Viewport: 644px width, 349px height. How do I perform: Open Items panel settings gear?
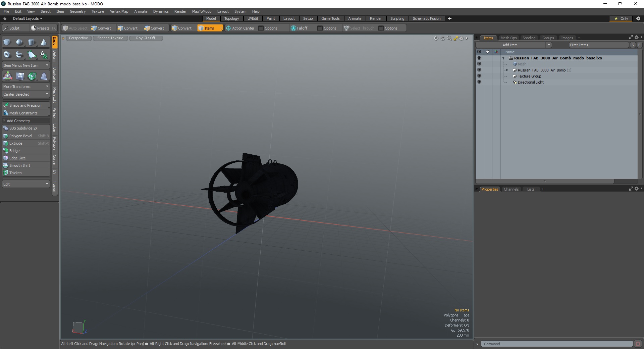pyautogui.click(x=636, y=38)
